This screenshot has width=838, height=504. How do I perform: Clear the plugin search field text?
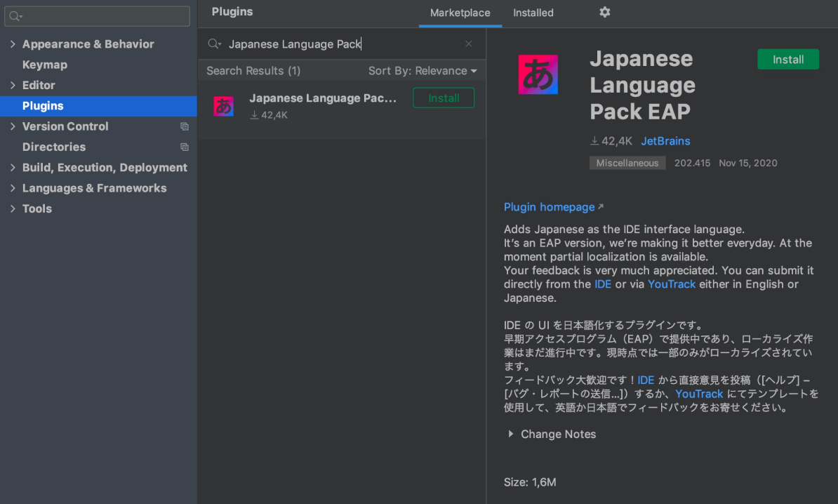[x=468, y=44]
